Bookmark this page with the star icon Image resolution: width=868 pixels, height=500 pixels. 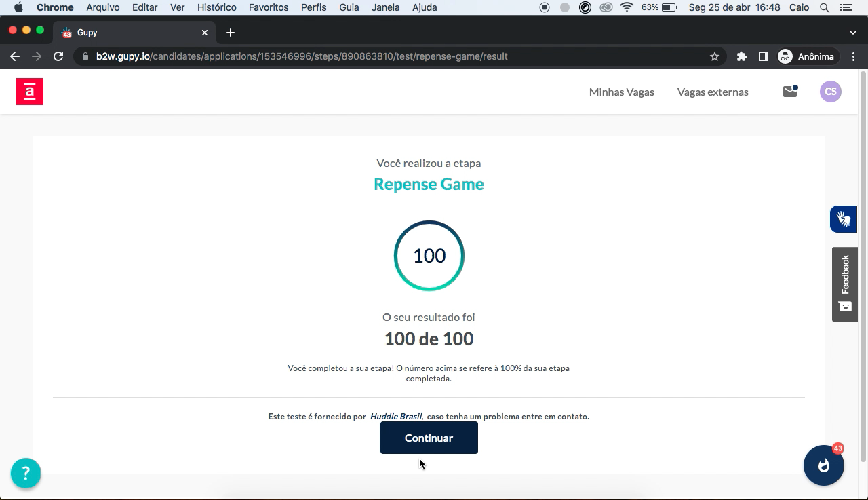714,56
